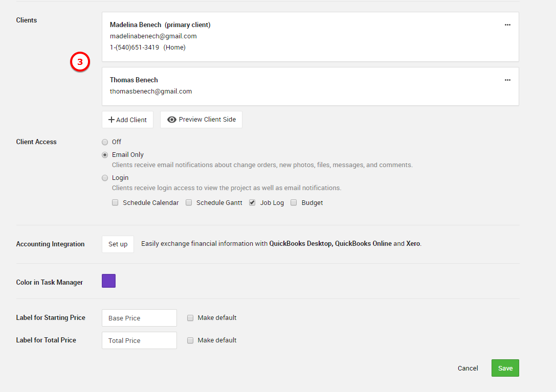Select Email Only client access
Image resolution: width=556 pixels, height=392 pixels.
pyautogui.click(x=105, y=155)
